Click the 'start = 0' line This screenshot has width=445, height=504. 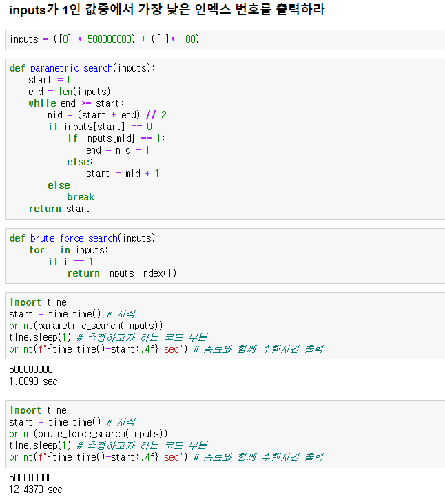pyautogui.click(x=50, y=80)
